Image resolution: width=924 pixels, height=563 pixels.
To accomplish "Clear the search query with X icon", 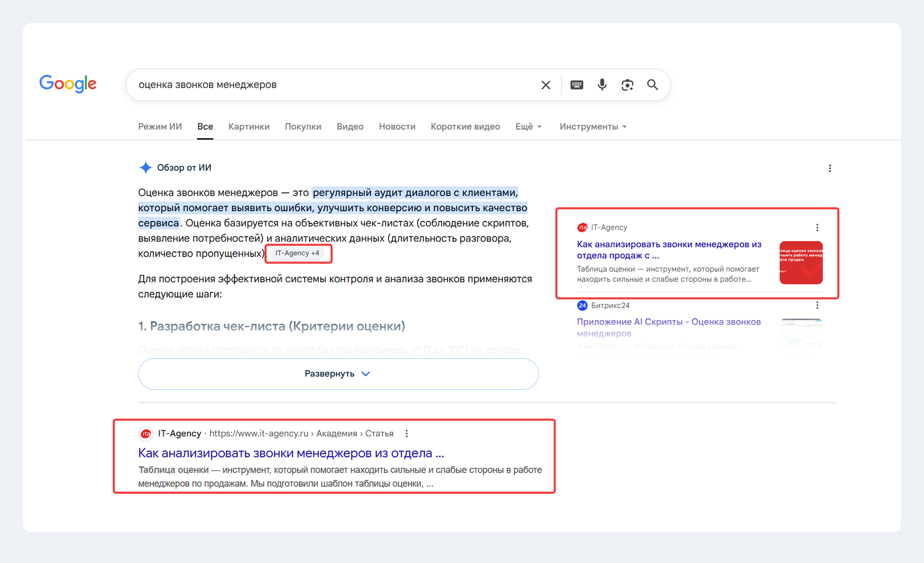I will click(546, 85).
